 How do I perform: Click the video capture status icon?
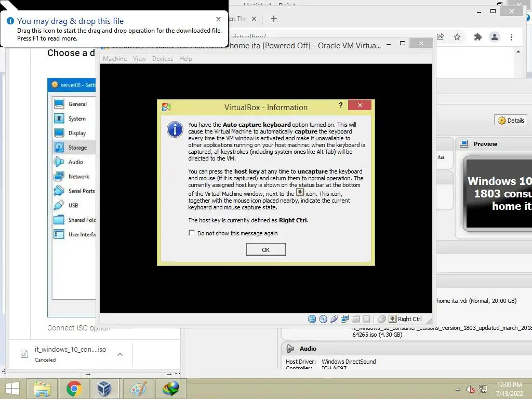point(366,319)
